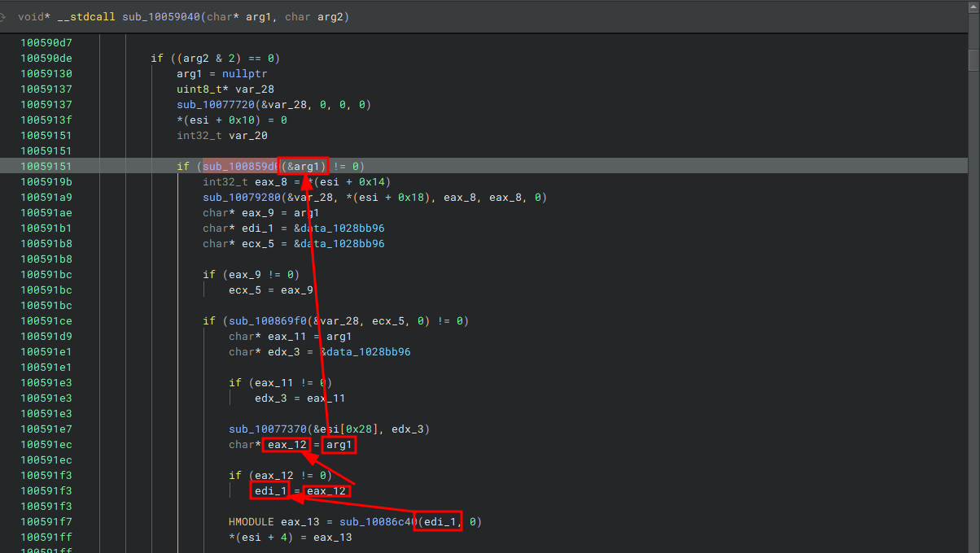Select the 'edx_3 = eax_11' assignment
This screenshot has height=553, width=980.
(x=300, y=398)
